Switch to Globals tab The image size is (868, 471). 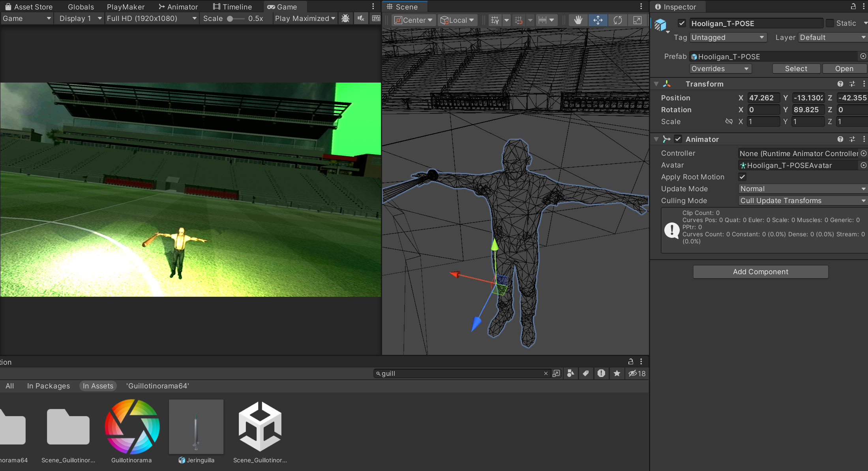[81, 7]
